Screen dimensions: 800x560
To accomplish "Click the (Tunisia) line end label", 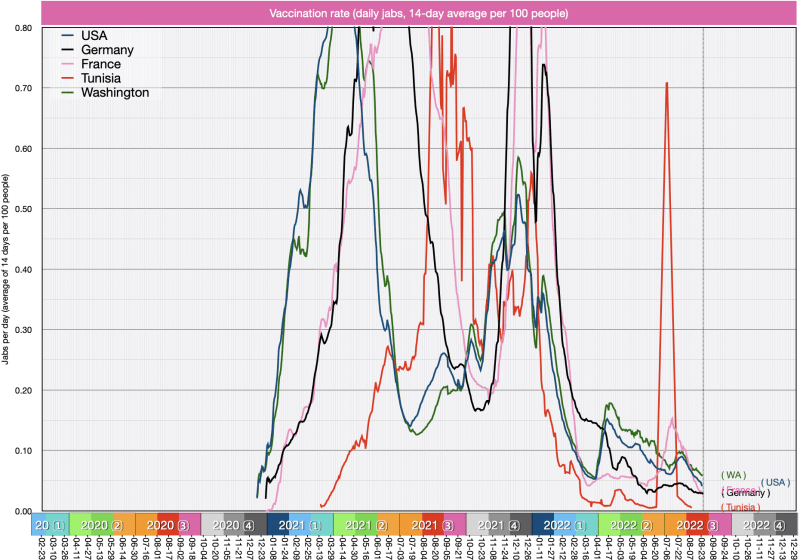I will [x=738, y=507].
